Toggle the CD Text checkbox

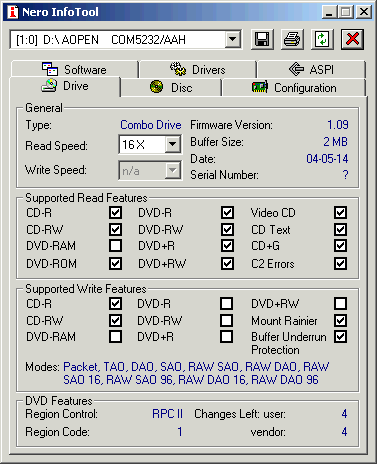click(340, 229)
